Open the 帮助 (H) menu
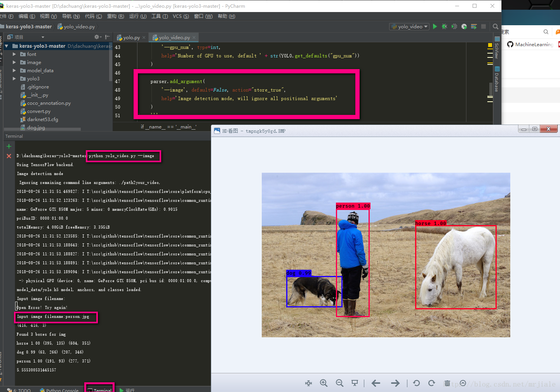Screen dimensions: 560x392 click(x=226, y=16)
